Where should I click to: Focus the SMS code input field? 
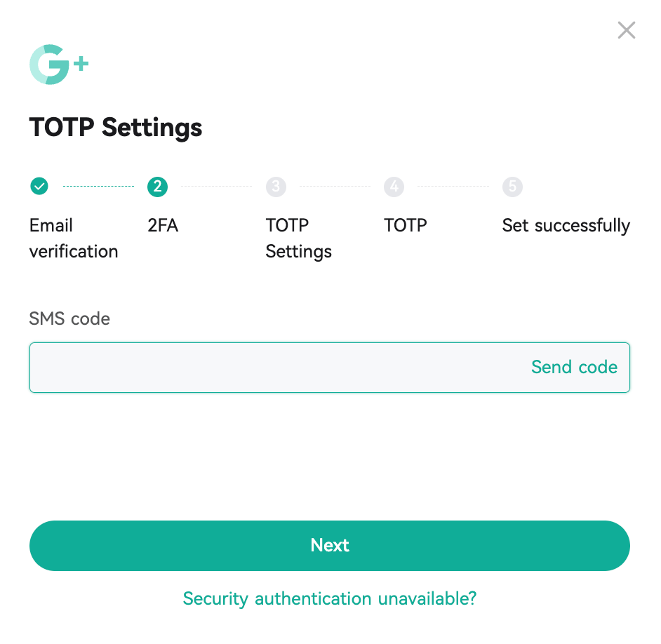tap(274, 367)
